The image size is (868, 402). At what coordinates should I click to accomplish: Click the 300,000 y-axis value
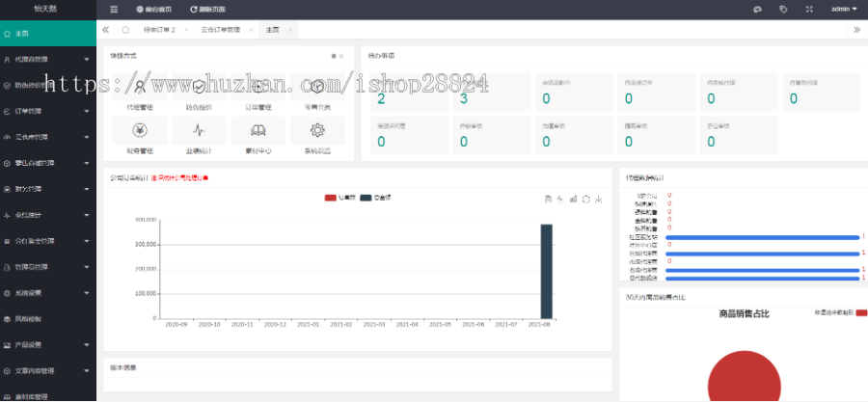[x=146, y=245]
